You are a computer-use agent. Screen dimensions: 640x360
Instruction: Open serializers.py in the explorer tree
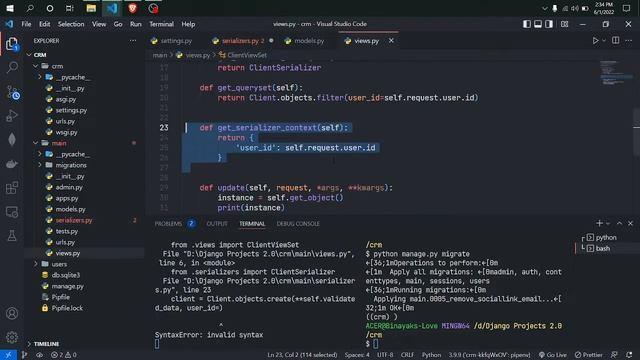[73, 220]
